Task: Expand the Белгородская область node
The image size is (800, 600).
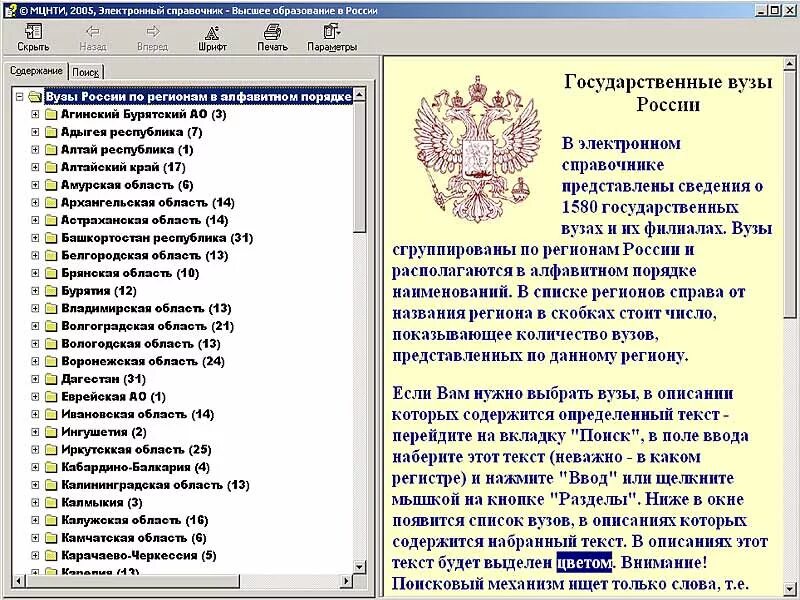Action: click(x=35, y=256)
